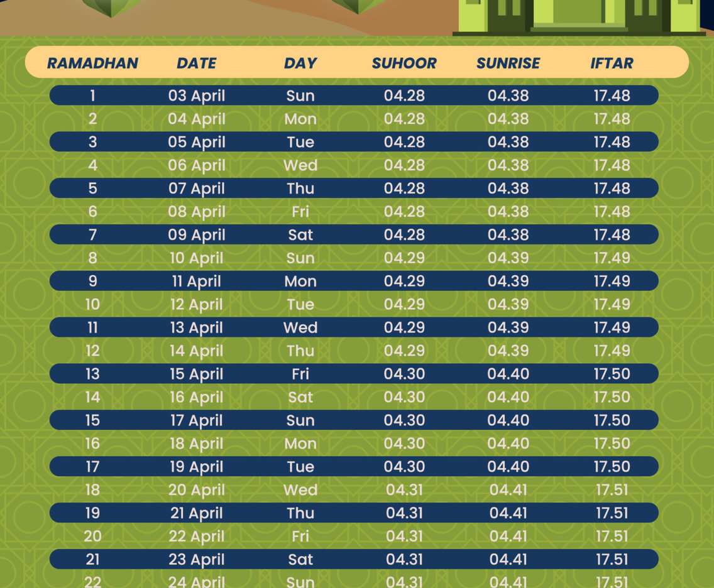Click 'Fri' in the 08 April row

(300, 212)
